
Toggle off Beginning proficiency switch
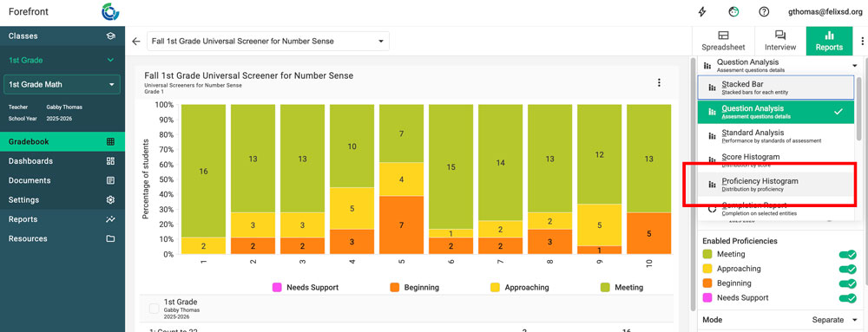[x=847, y=283]
